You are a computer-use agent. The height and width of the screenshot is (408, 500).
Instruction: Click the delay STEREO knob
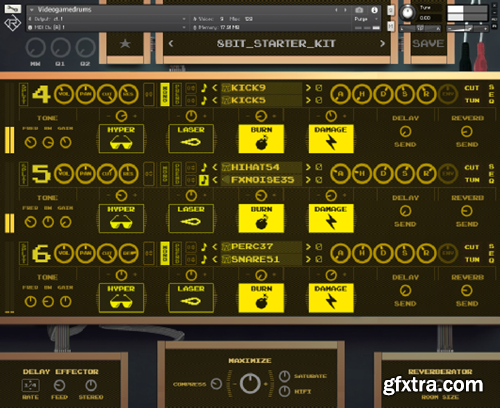91,386
